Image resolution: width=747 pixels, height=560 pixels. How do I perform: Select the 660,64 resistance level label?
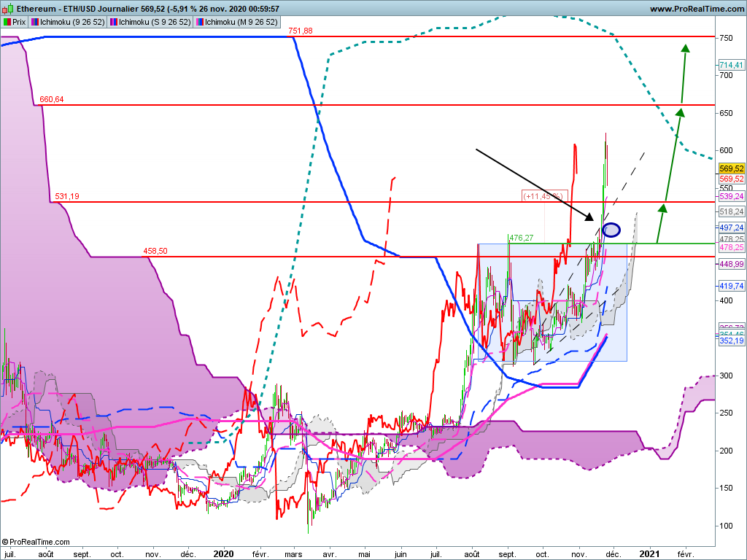coord(52,99)
